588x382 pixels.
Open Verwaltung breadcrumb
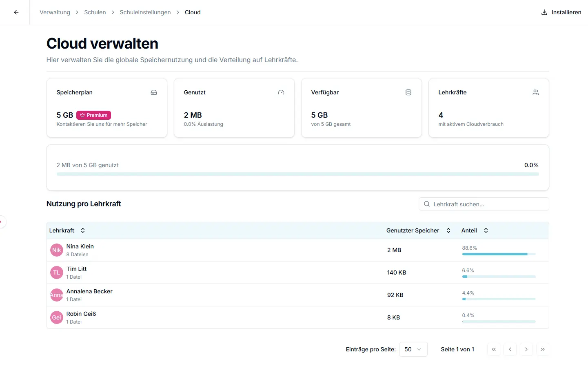tap(55, 12)
